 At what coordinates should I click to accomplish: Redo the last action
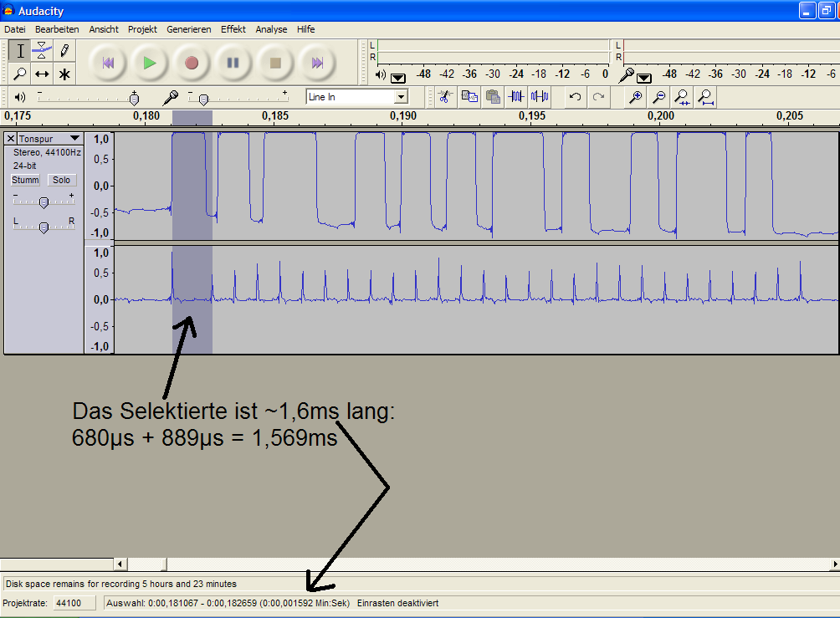[x=599, y=97]
